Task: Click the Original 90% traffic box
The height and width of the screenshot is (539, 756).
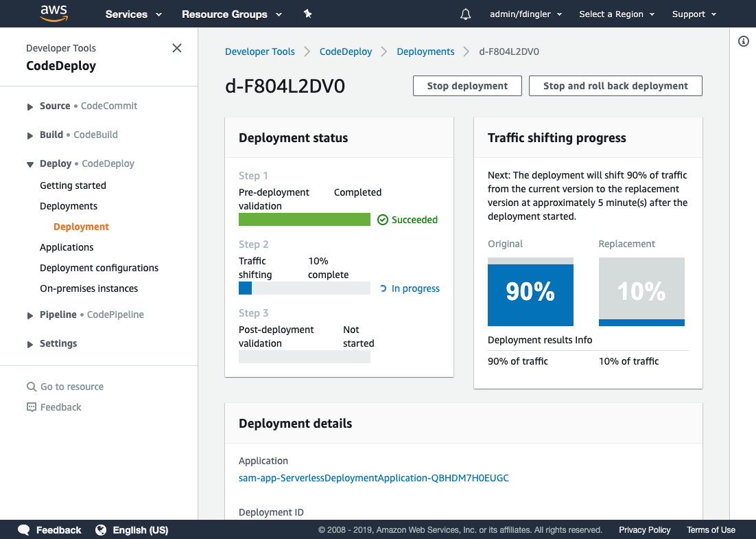Action: click(530, 291)
